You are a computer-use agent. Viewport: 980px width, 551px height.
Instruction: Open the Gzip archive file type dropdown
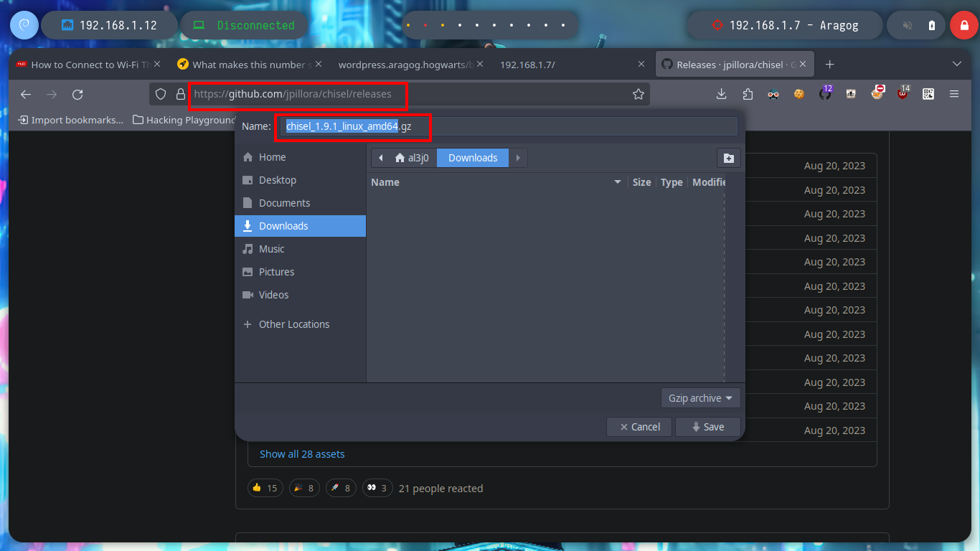[x=700, y=398]
